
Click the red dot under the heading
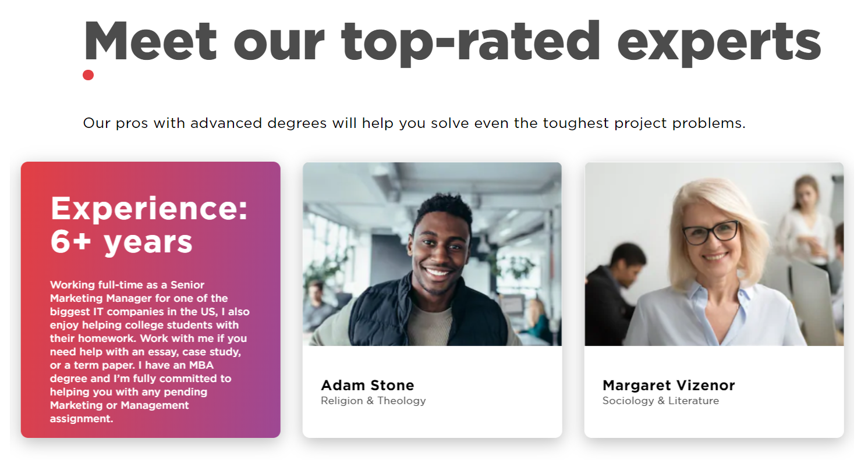point(88,74)
